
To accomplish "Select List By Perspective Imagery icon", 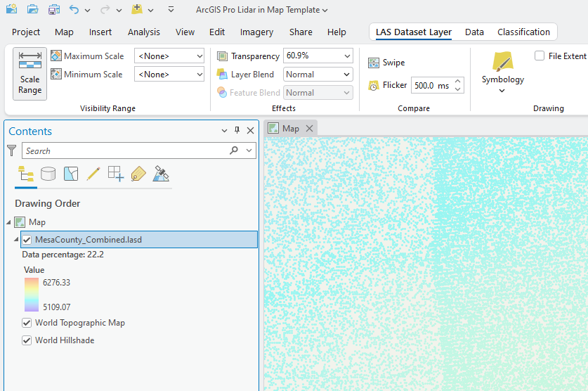I will coord(161,174).
